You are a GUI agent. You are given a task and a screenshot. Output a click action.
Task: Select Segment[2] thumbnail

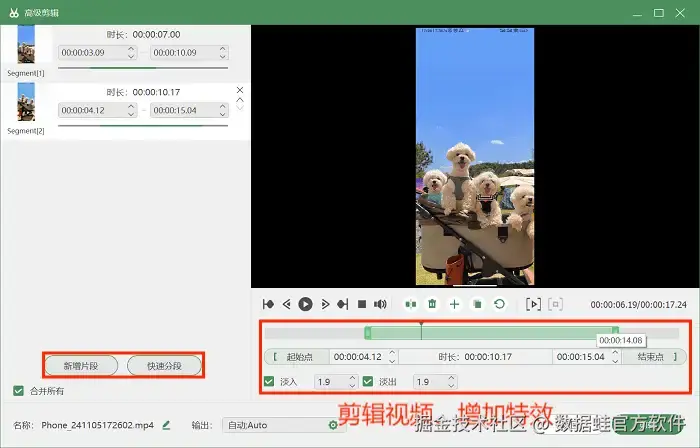coord(26,102)
